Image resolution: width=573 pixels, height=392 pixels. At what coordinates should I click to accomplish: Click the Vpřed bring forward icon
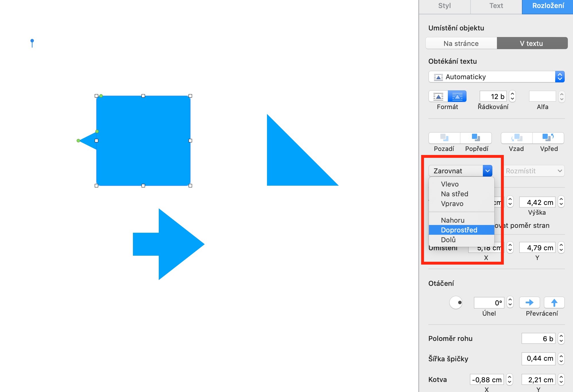pyautogui.click(x=548, y=138)
